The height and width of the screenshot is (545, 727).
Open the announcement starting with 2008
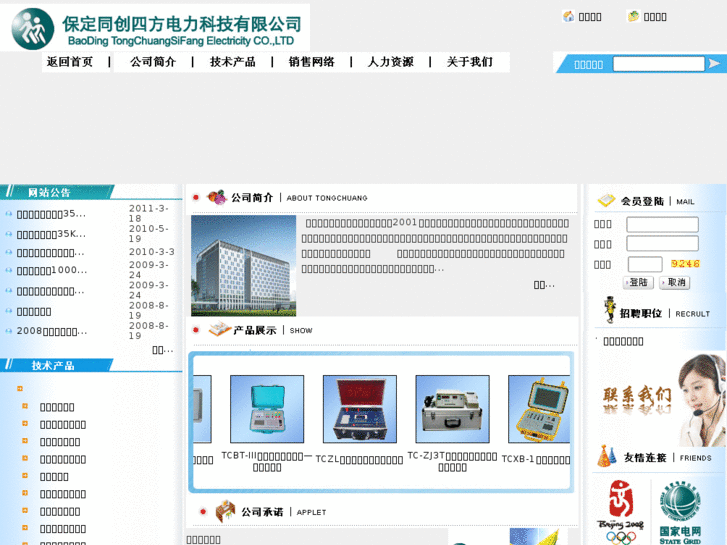(51, 332)
